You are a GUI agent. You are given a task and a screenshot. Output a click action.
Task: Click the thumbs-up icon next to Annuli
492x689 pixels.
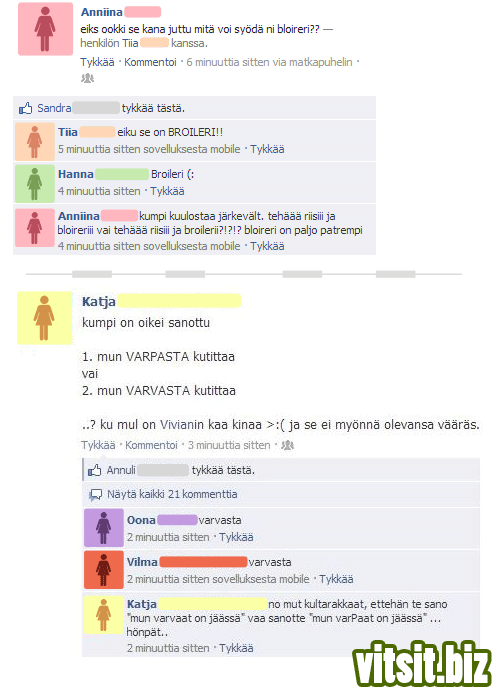coord(95,471)
